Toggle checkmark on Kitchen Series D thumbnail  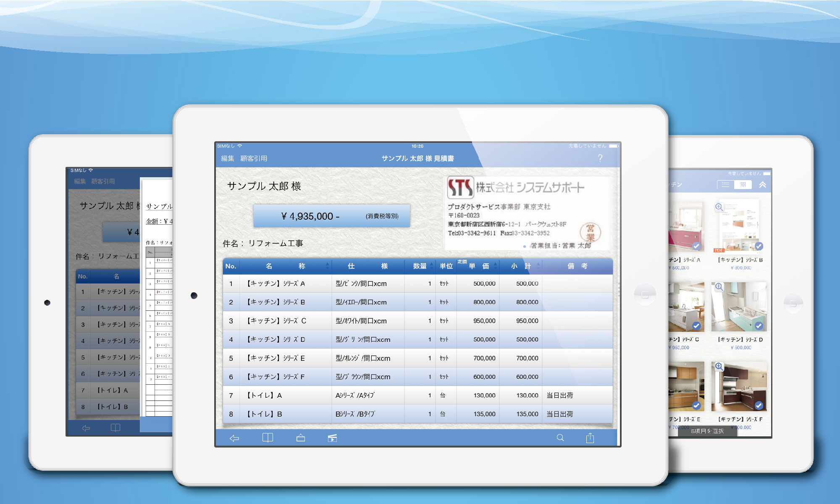[759, 326]
